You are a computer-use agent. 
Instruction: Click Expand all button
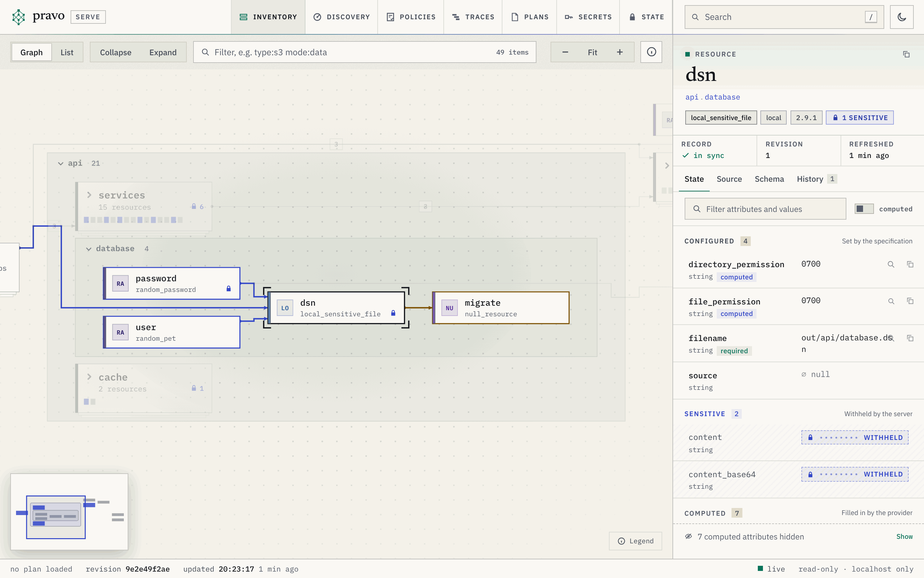click(163, 52)
